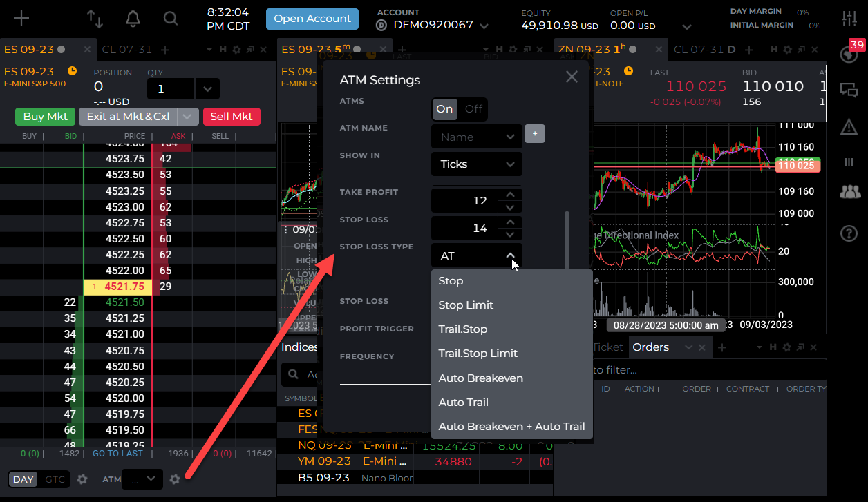Choose Auto Breakeven option
The image size is (868, 502).
click(x=512, y=378)
